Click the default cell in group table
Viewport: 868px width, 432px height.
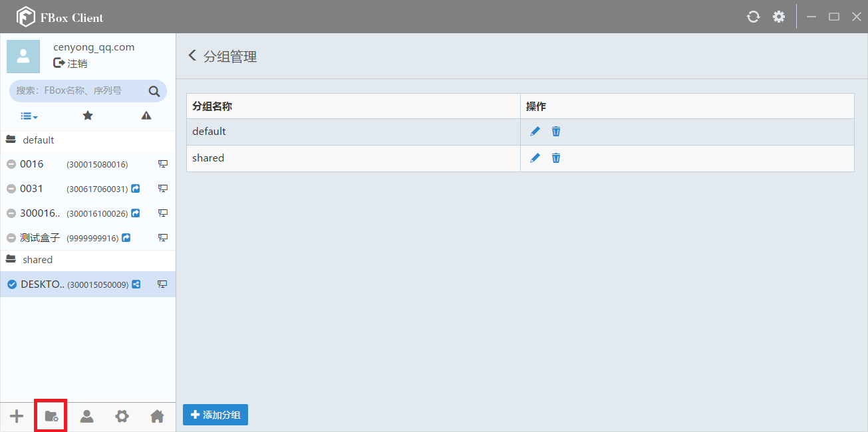[x=353, y=132]
